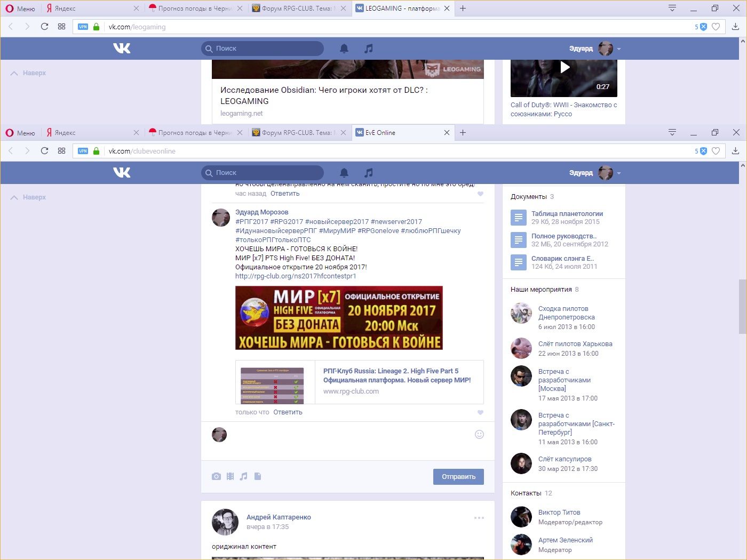Click Наверх in the EvE Online window

[x=28, y=197]
